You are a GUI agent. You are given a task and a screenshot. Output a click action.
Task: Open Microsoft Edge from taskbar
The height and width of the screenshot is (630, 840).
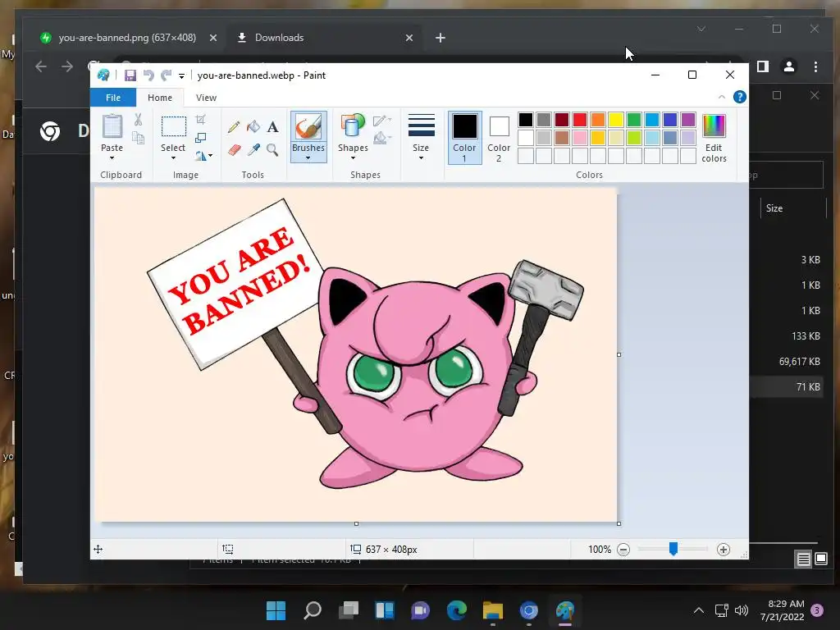pos(456,610)
